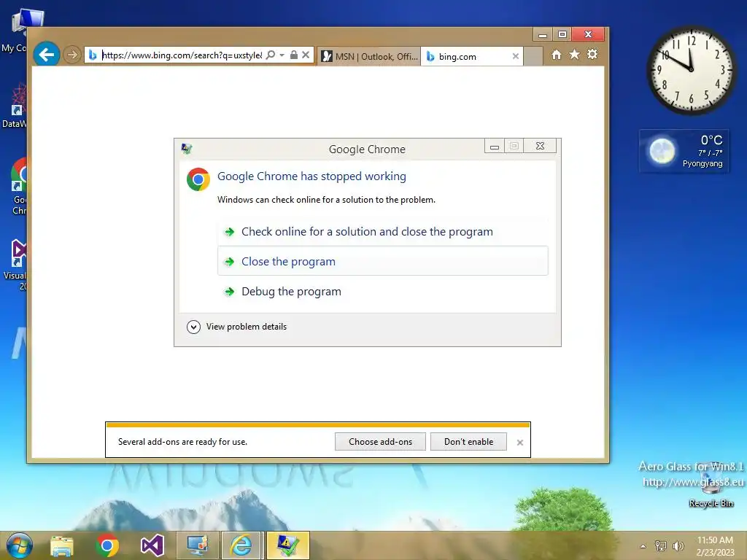Click the network tray icon
Image resolution: width=747 pixels, height=560 pixels.
coord(661,545)
